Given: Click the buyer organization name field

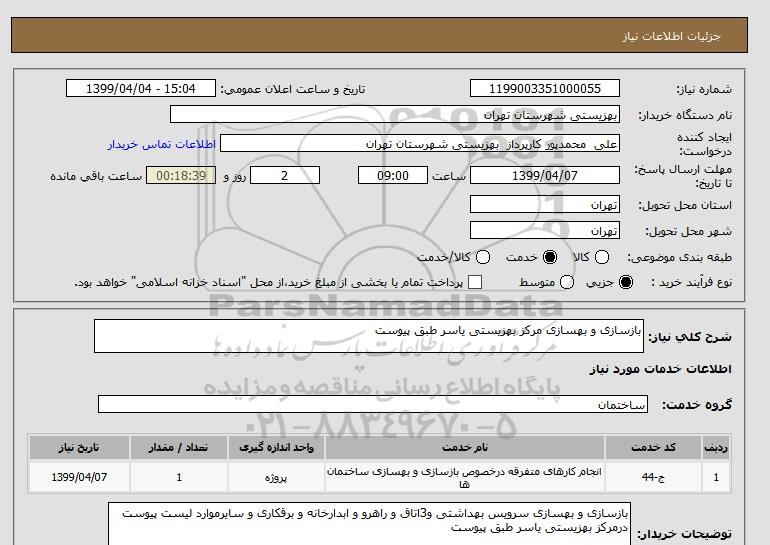Looking at the screenshot, I should 395,114.
